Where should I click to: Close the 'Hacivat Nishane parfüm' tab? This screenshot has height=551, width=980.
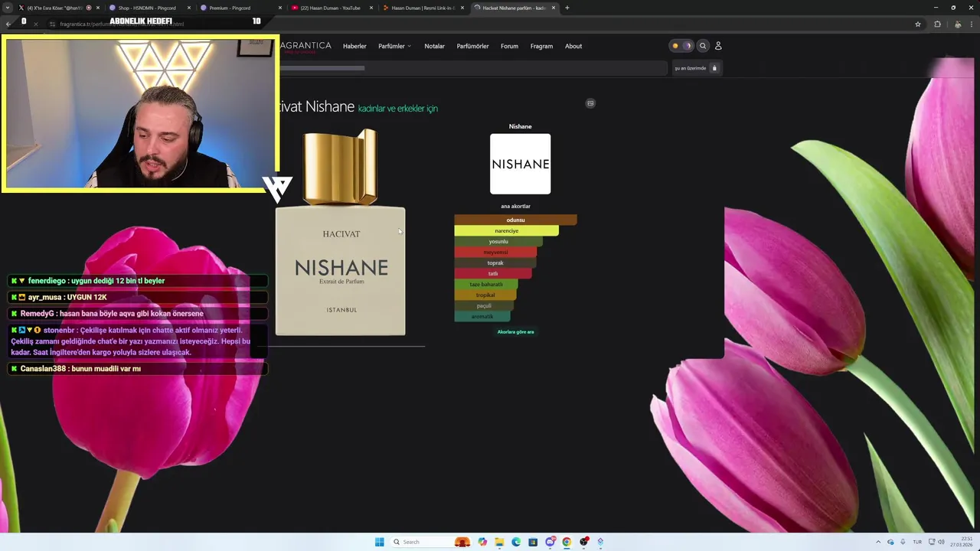(553, 8)
